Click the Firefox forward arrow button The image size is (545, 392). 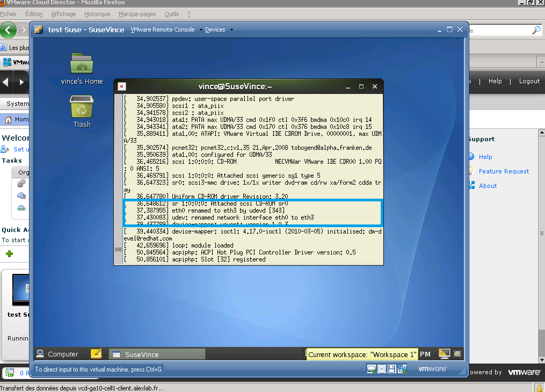point(24,30)
